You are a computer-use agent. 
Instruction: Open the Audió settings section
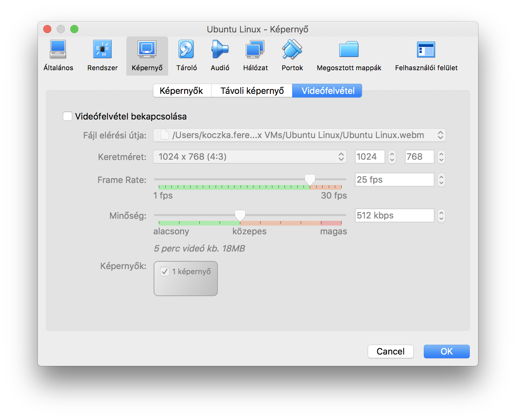click(x=220, y=56)
